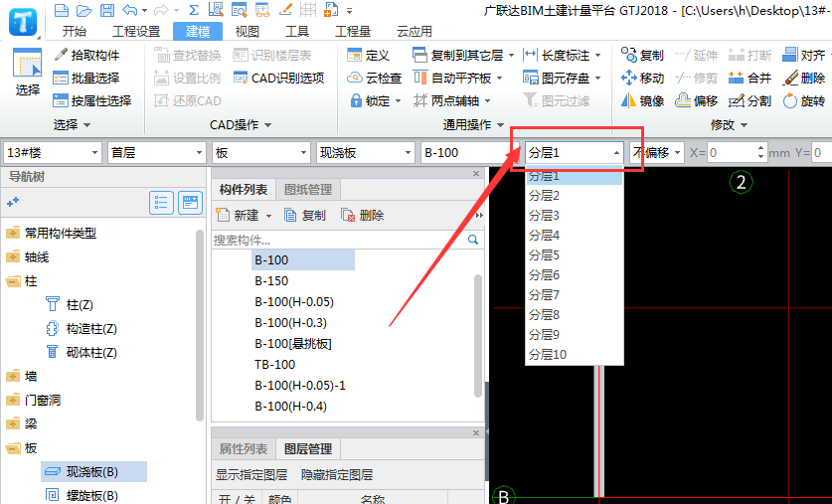
Task: Click the Save icon in quick access toolbar
Action: (x=107, y=10)
